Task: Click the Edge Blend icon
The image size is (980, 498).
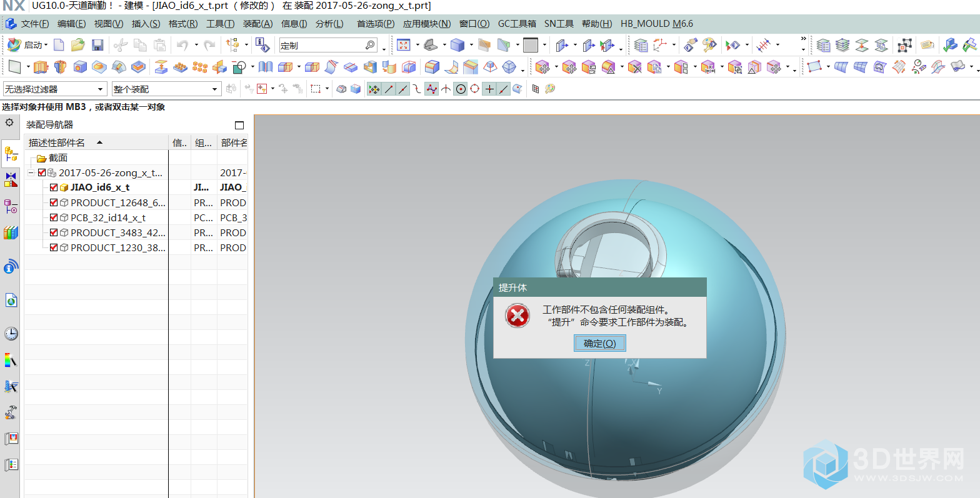Action: (x=432, y=67)
